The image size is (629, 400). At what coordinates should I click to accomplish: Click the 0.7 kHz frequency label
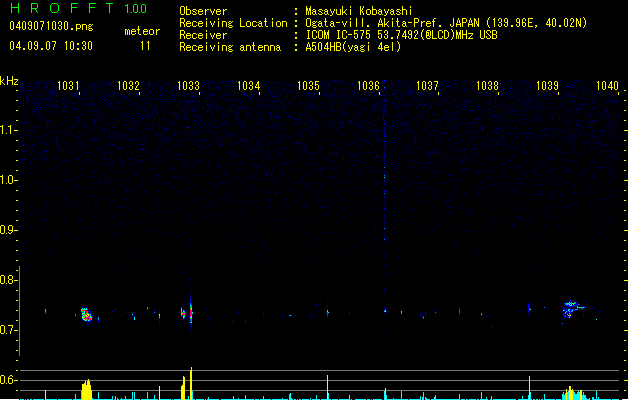(x=8, y=330)
